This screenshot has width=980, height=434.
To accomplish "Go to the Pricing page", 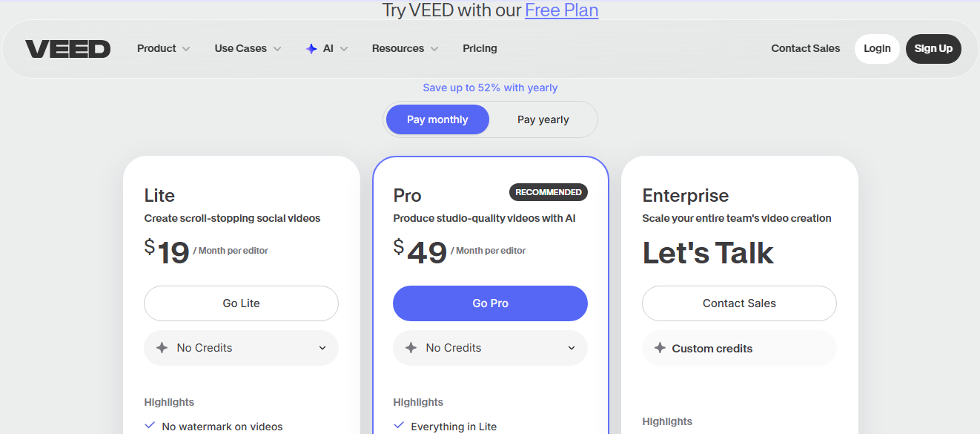I will (480, 49).
